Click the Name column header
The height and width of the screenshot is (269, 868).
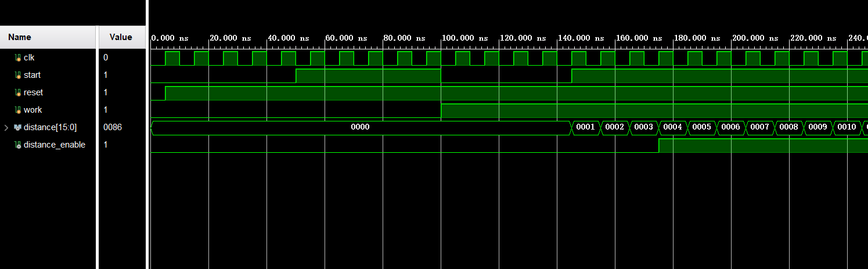click(48, 37)
